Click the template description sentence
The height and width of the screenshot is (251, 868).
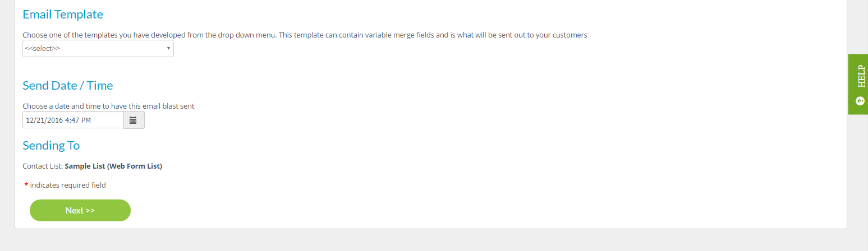tap(305, 35)
